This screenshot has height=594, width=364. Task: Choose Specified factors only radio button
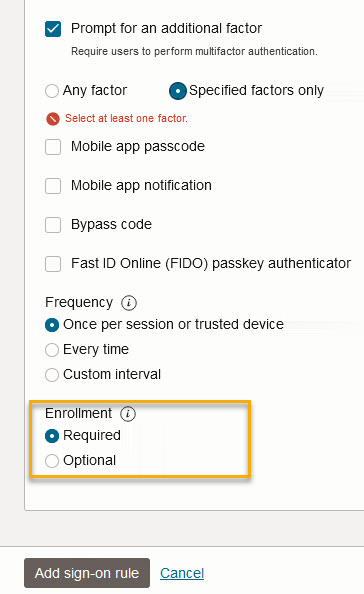[177, 91]
